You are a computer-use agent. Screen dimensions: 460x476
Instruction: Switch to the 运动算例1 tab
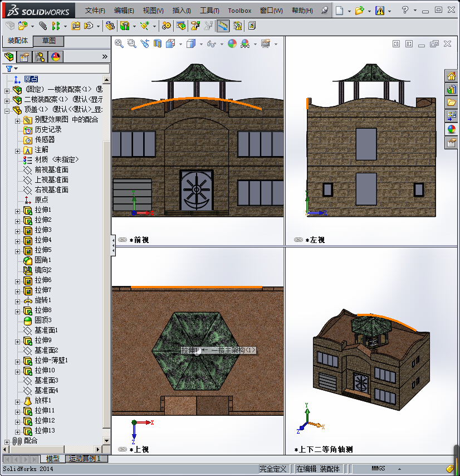click(87, 458)
